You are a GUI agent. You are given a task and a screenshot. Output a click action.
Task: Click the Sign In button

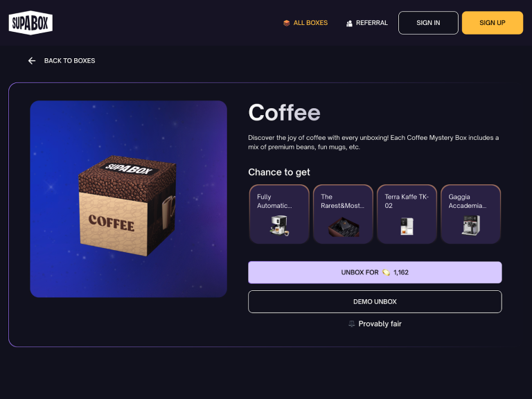click(428, 23)
